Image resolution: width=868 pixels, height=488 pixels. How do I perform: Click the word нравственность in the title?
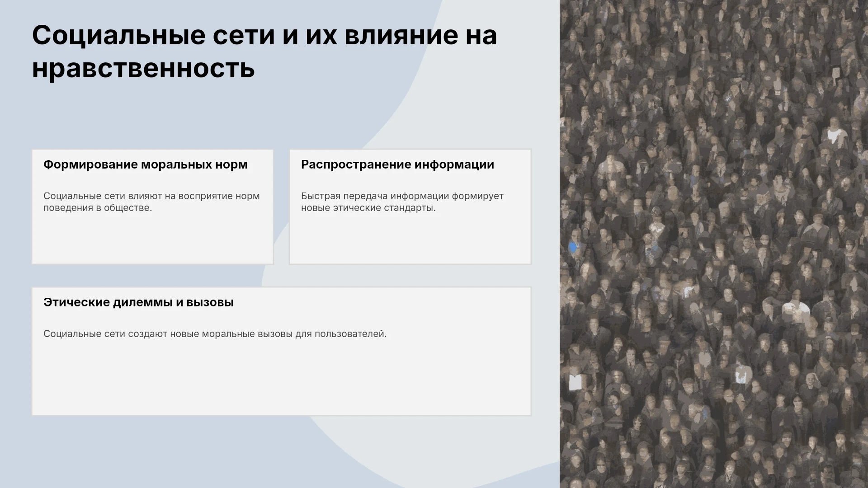click(143, 69)
